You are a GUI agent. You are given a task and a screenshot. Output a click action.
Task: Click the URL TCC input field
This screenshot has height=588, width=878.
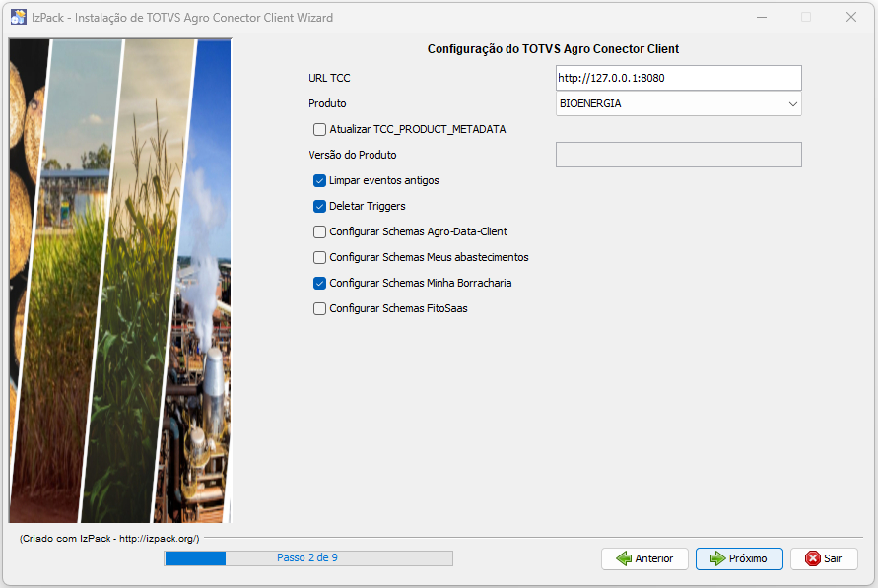(x=678, y=78)
